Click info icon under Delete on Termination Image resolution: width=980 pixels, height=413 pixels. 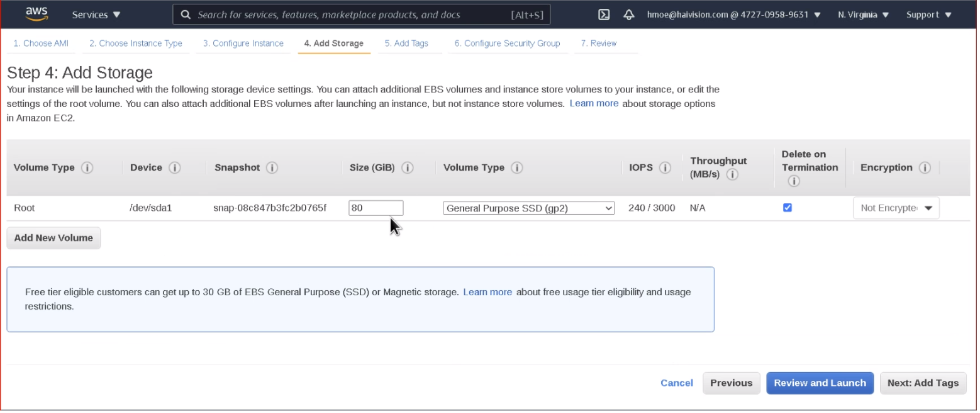[793, 181]
